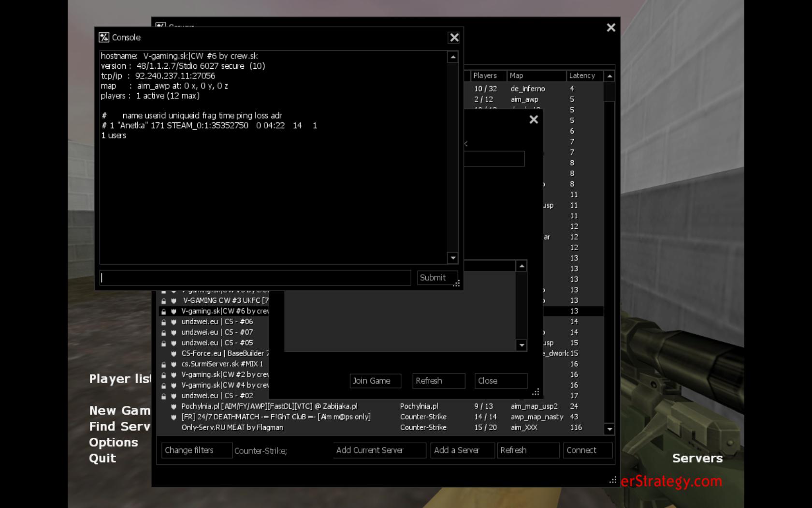
Task: Select Quit from the main menu
Action: click(x=102, y=458)
